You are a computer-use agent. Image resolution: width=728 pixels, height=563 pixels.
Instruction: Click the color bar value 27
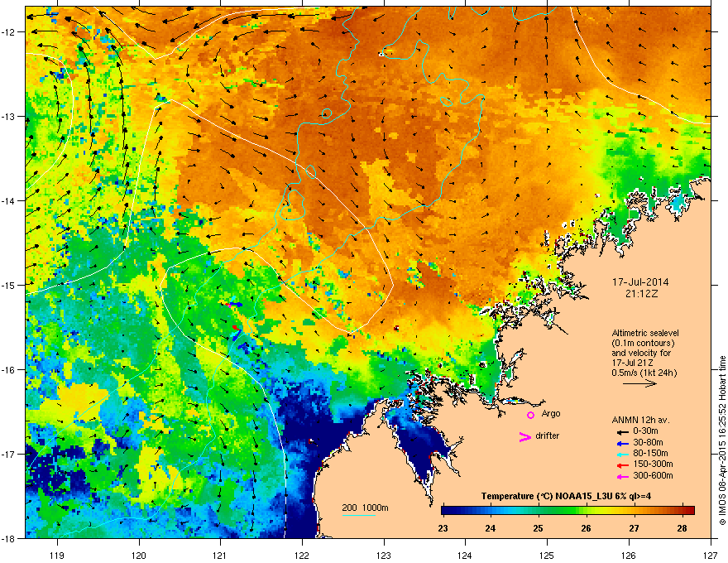(x=634, y=528)
